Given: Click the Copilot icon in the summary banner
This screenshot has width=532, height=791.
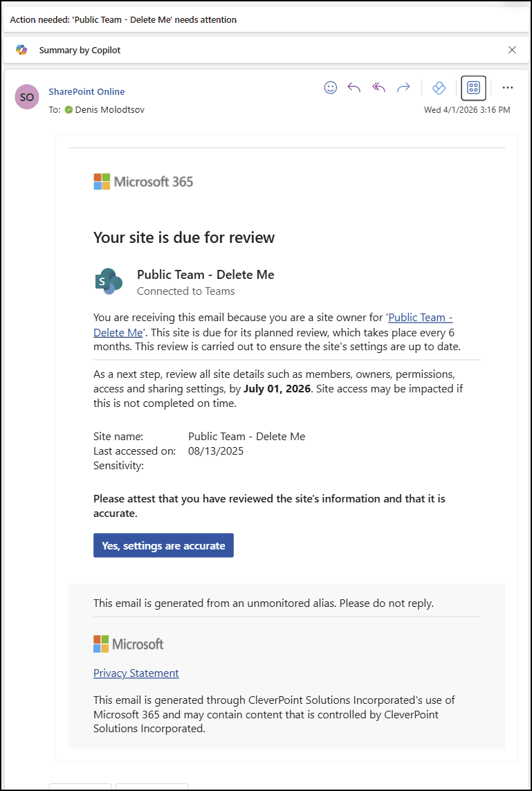Looking at the screenshot, I should 21,50.
